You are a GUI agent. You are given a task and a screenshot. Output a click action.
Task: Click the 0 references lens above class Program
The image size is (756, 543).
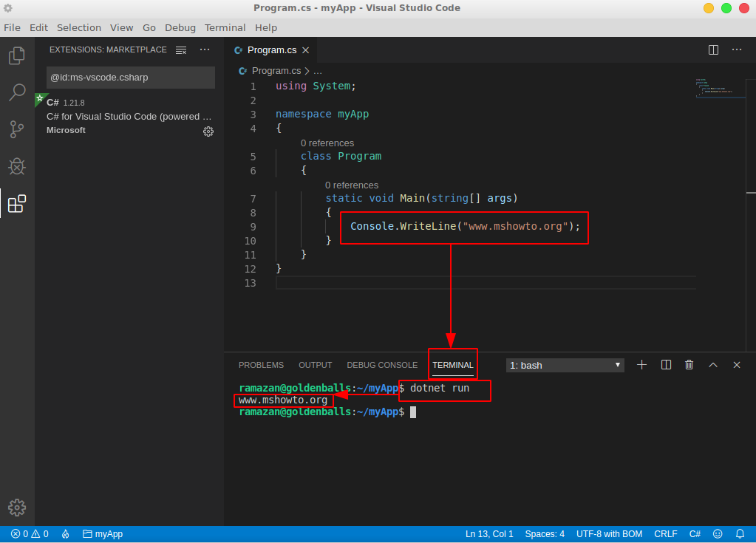(x=327, y=143)
